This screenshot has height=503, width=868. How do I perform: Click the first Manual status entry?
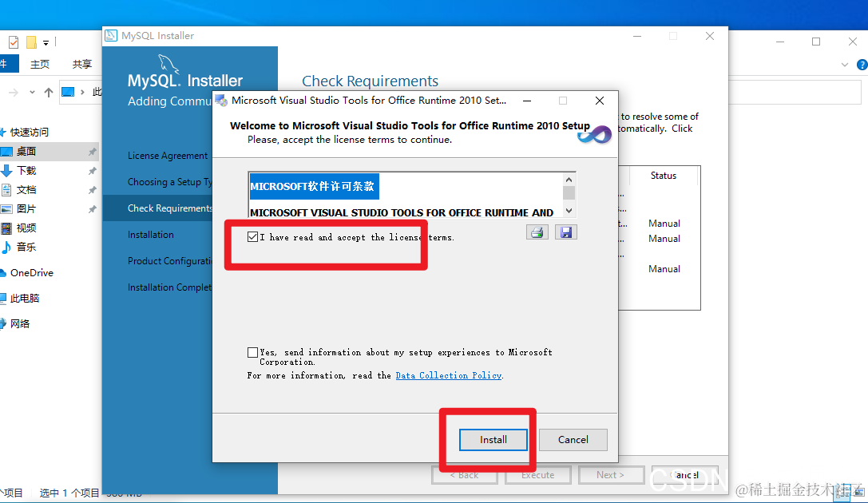coord(664,224)
